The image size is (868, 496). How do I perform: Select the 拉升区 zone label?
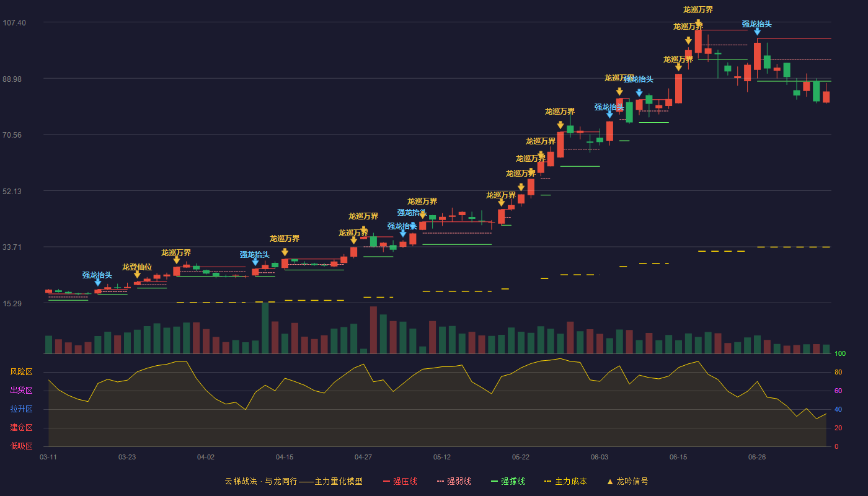coord(21,409)
